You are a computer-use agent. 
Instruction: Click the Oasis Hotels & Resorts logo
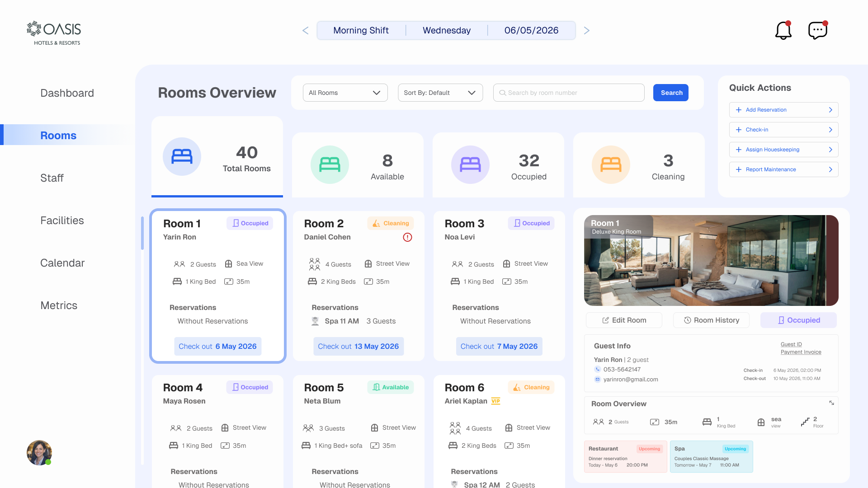point(54,33)
